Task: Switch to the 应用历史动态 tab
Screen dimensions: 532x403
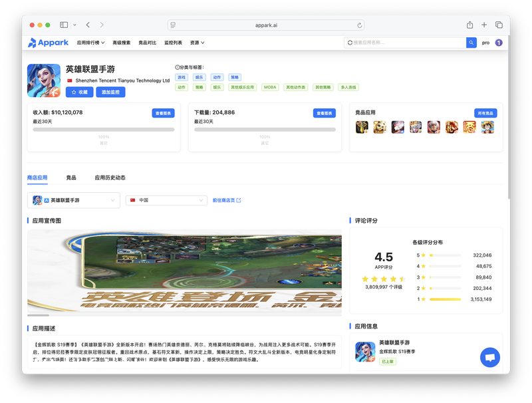Action: 110,178
